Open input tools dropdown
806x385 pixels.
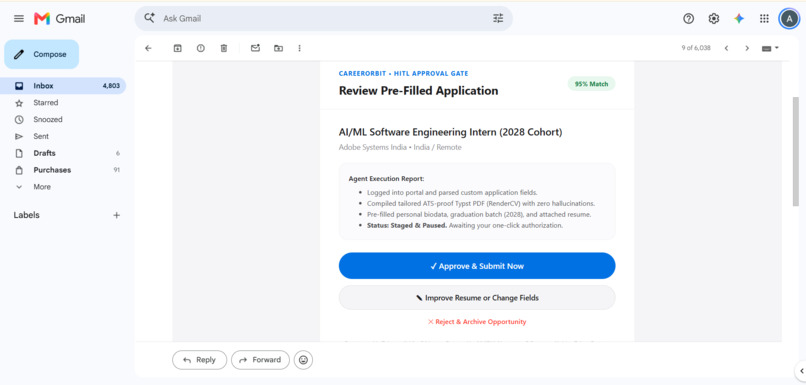point(770,48)
